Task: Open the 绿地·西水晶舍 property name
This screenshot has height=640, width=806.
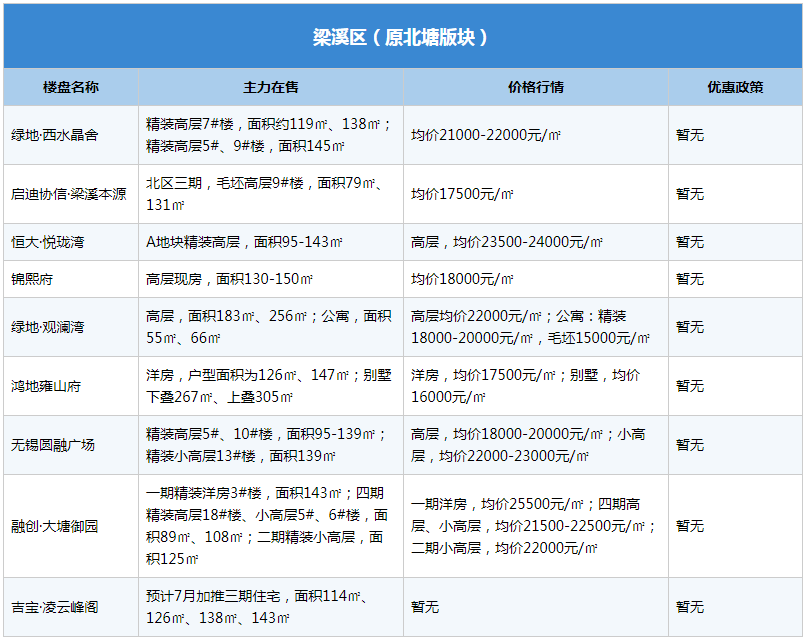Action: [x=55, y=135]
